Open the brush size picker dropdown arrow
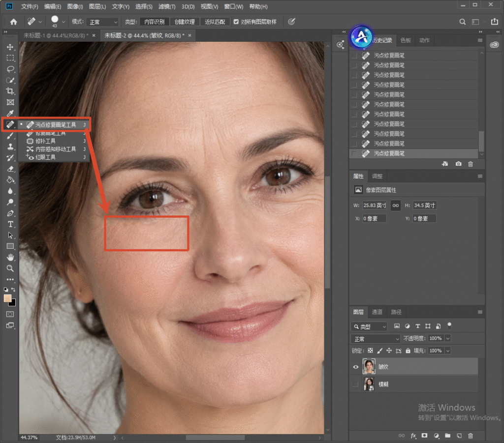 (x=63, y=22)
